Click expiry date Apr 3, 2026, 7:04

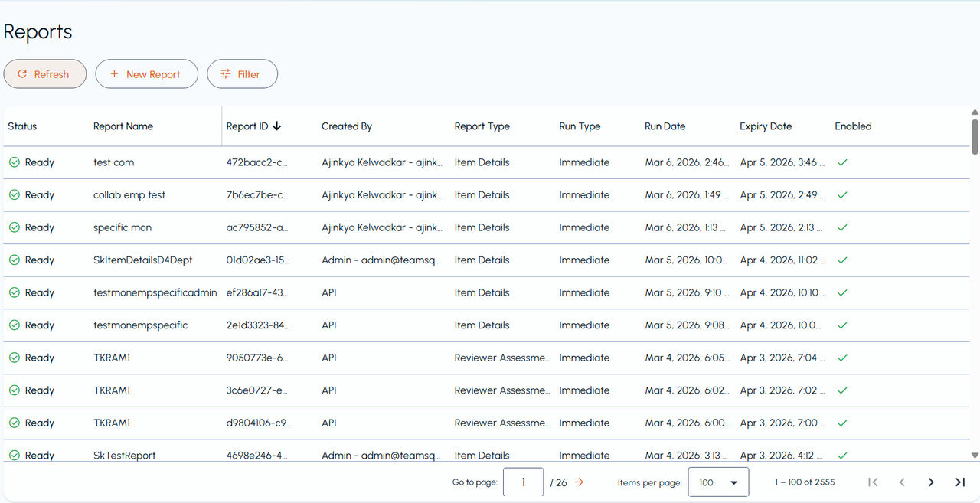coord(783,358)
